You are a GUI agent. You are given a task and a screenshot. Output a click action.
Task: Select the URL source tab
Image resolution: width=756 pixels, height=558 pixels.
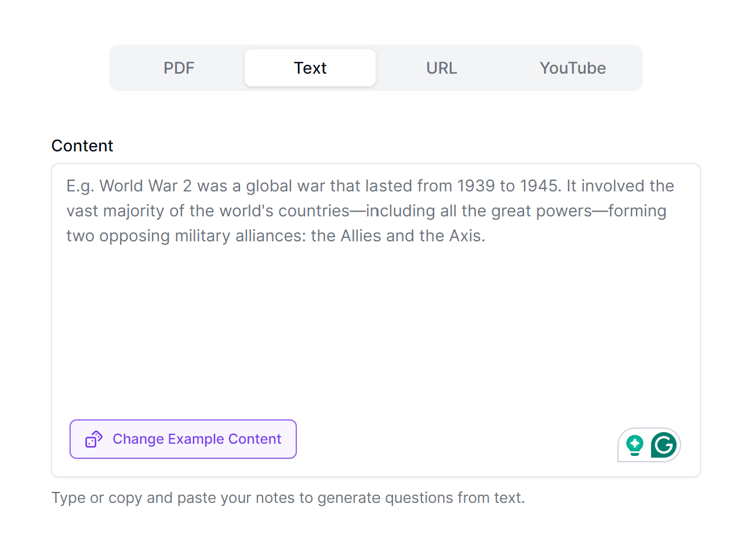[x=441, y=68]
